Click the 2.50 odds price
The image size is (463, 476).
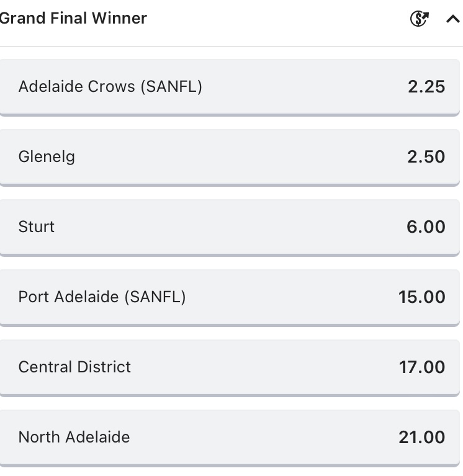[426, 157]
